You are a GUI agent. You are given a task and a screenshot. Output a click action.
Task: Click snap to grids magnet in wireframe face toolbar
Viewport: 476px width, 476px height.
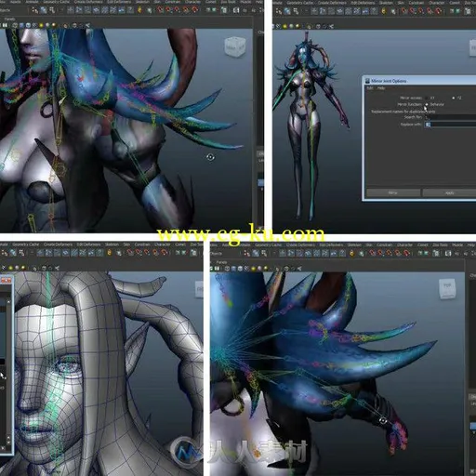click(130, 253)
